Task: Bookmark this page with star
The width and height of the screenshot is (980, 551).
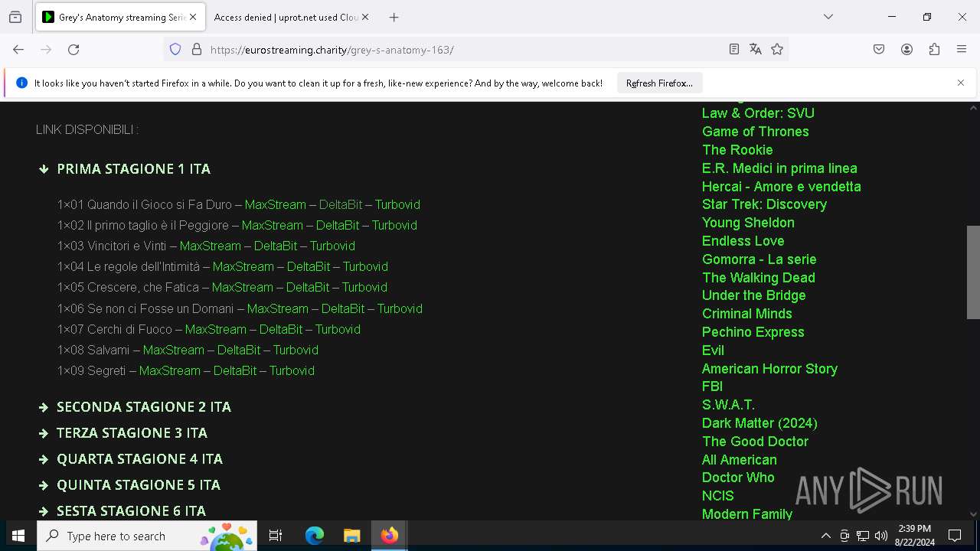Action: (777, 49)
